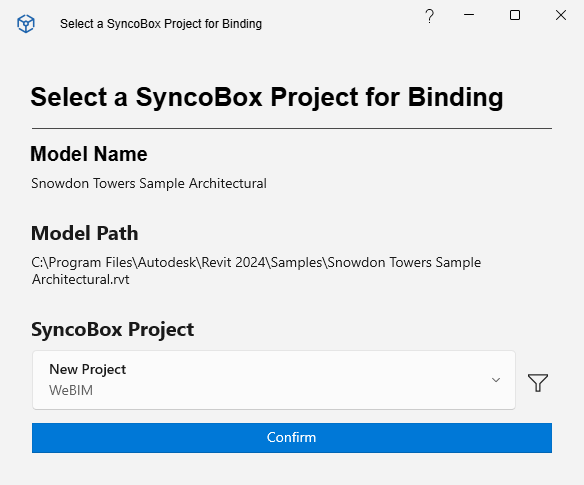Click the WeBIM subtitle in dropdown
This screenshot has width=584, height=485.
(x=71, y=390)
